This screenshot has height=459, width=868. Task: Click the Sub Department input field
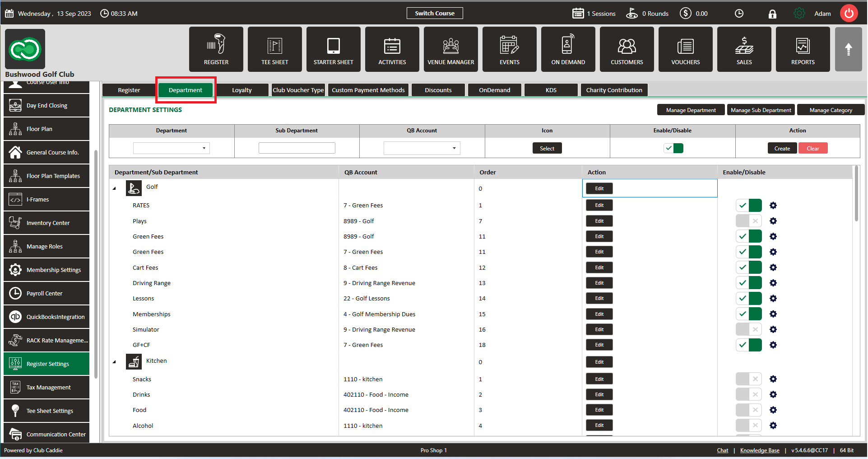click(x=297, y=148)
